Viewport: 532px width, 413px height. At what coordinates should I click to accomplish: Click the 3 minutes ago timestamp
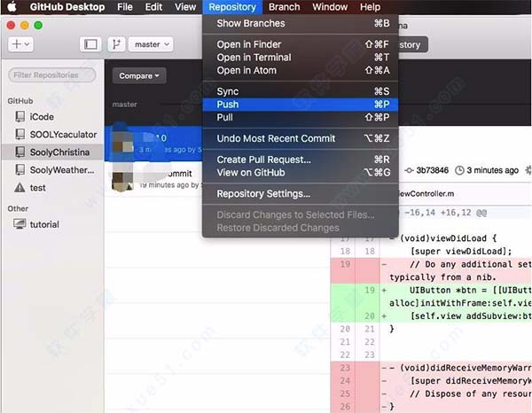(x=492, y=170)
